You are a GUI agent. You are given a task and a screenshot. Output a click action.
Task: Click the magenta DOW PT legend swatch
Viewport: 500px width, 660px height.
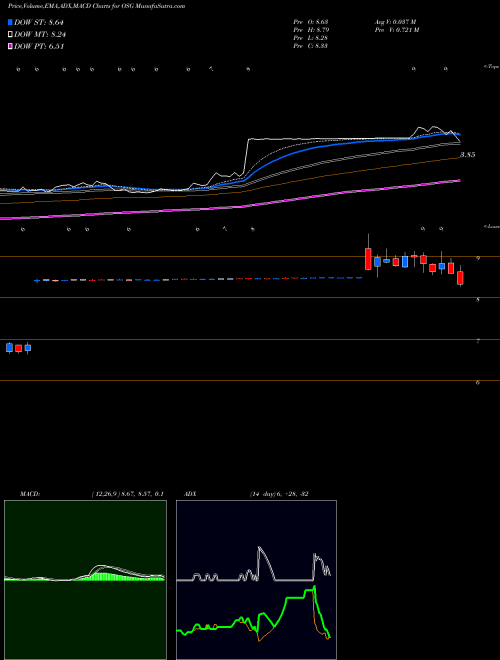click(11, 46)
